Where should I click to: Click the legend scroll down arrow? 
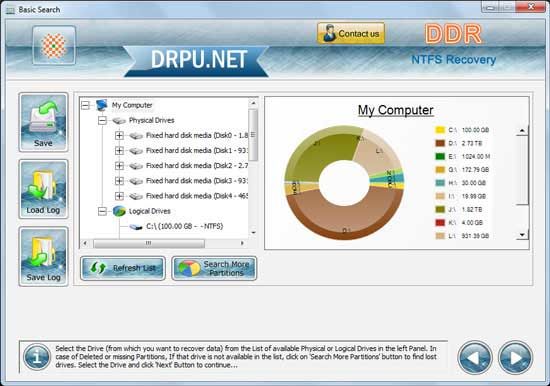(522, 235)
